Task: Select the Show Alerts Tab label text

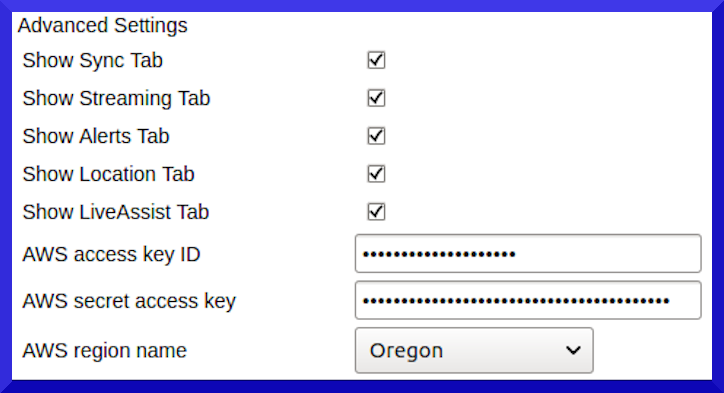Action: [x=96, y=136]
